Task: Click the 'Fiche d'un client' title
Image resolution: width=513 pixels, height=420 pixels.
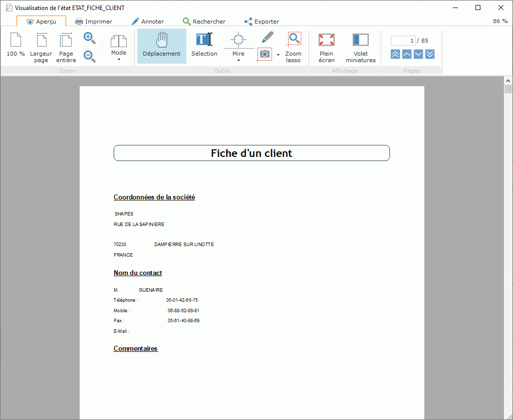Action: click(251, 153)
